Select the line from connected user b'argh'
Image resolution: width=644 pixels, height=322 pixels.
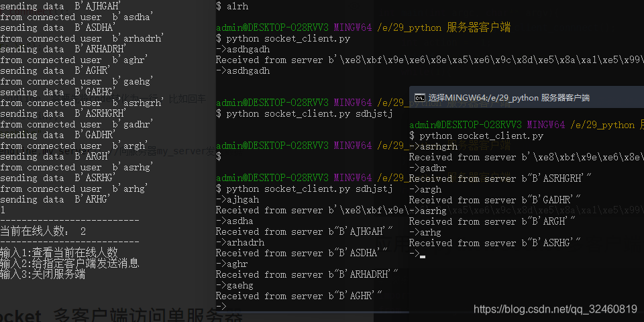[74, 146]
